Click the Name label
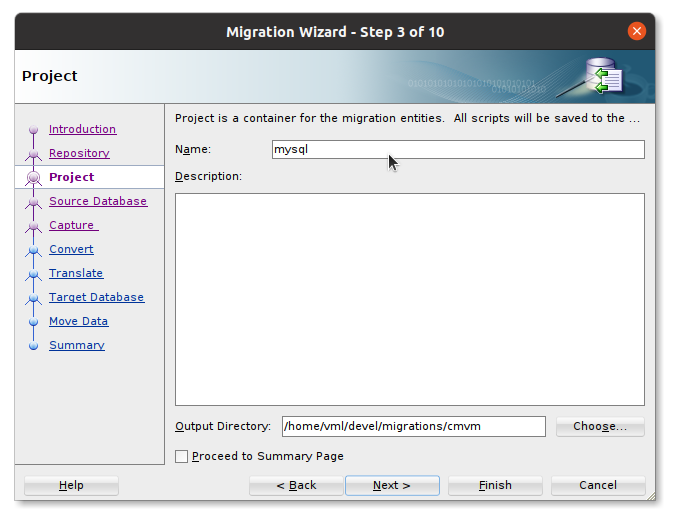The height and width of the screenshot is (519, 674). pos(193,150)
